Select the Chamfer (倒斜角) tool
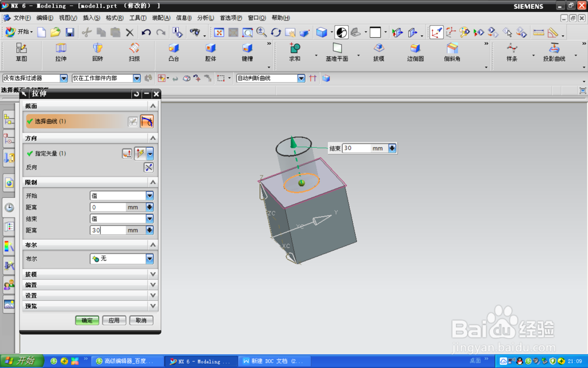The image size is (588, 368). click(452, 52)
